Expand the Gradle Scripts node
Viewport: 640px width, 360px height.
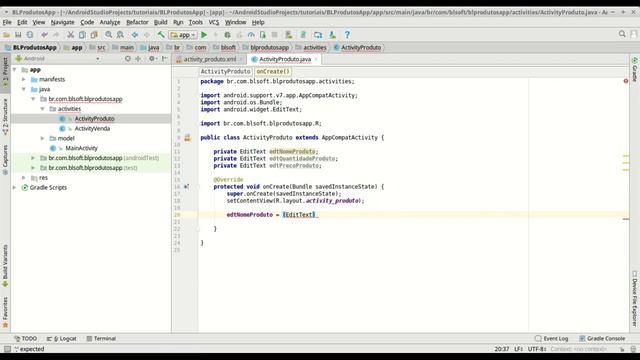(x=15, y=187)
